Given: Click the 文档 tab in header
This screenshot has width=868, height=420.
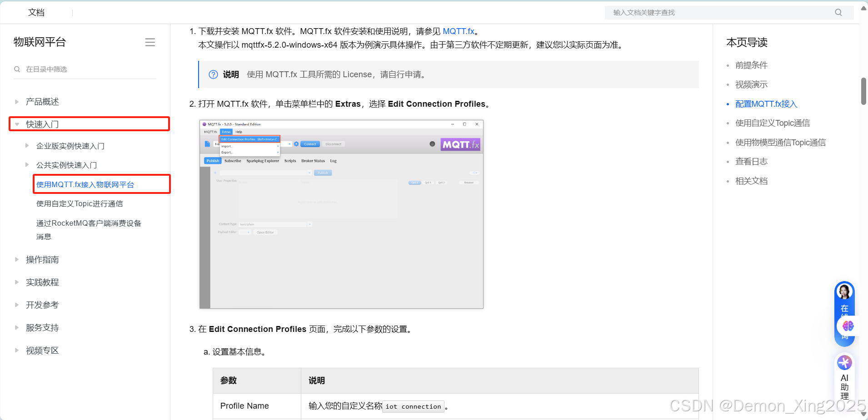Looking at the screenshot, I should (36, 12).
